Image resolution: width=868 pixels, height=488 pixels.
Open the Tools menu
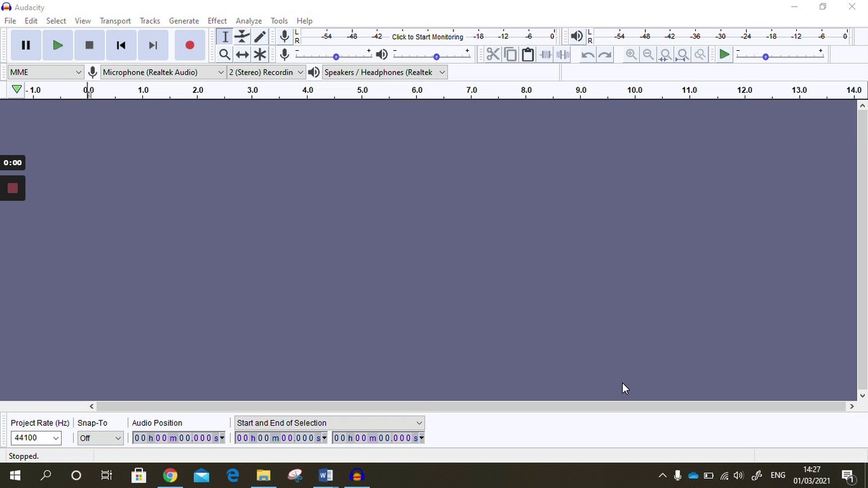click(279, 21)
